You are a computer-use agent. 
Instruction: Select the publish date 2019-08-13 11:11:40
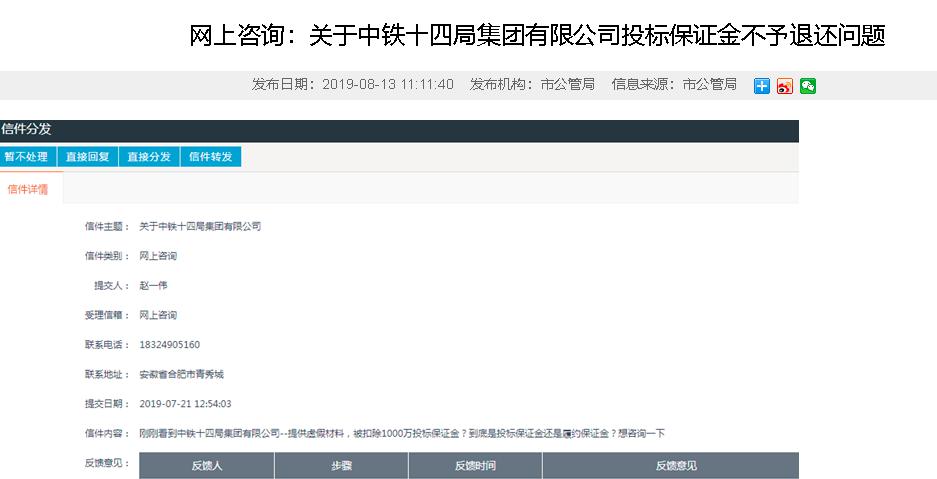[388, 84]
